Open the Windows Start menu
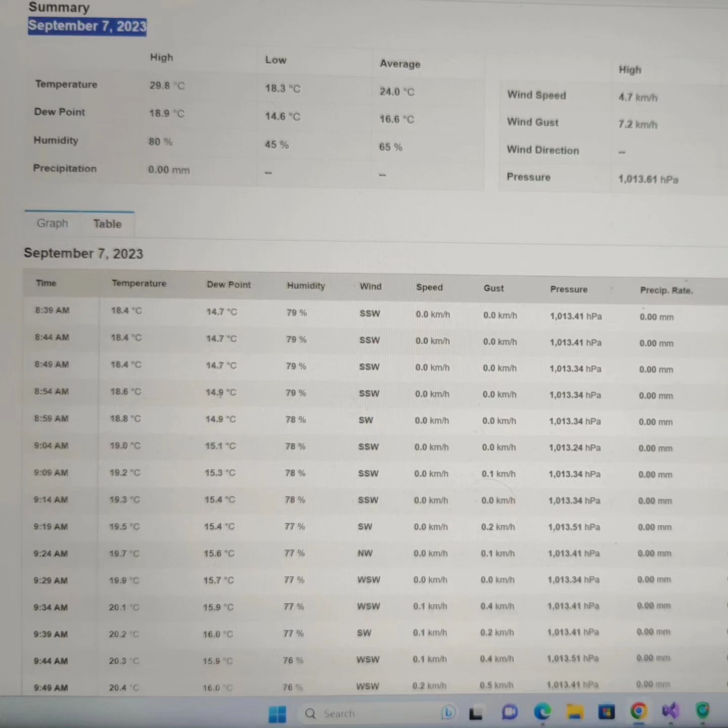Screen dimensions: 728x728 (x=277, y=714)
